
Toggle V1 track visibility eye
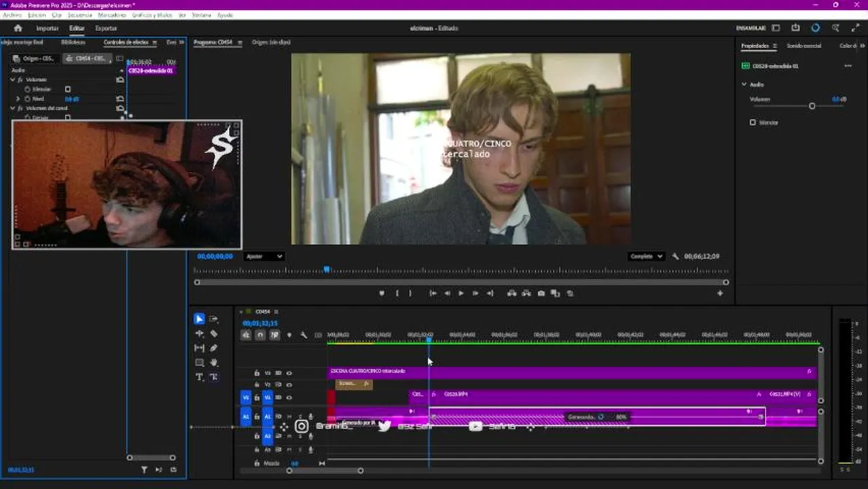pos(289,397)
